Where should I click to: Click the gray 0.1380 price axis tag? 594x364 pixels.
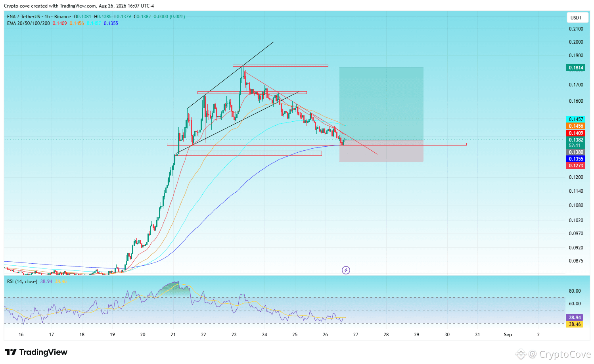tap(576, 152)
